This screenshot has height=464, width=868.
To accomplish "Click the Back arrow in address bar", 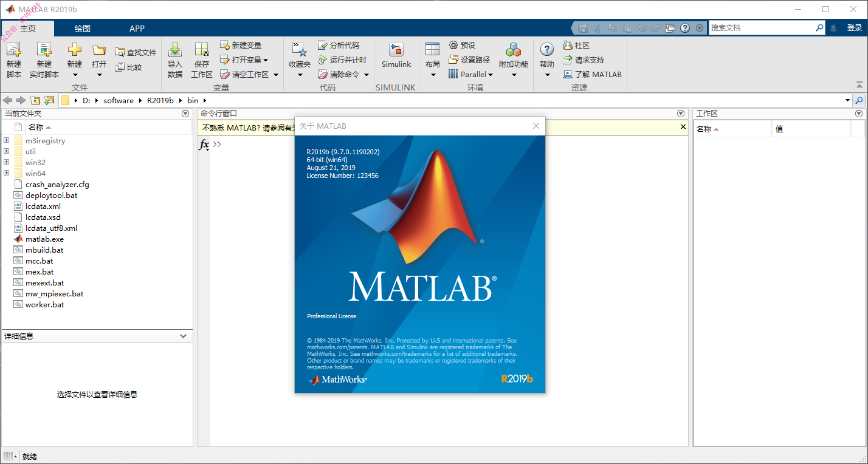I will click(x=8, y=101).
